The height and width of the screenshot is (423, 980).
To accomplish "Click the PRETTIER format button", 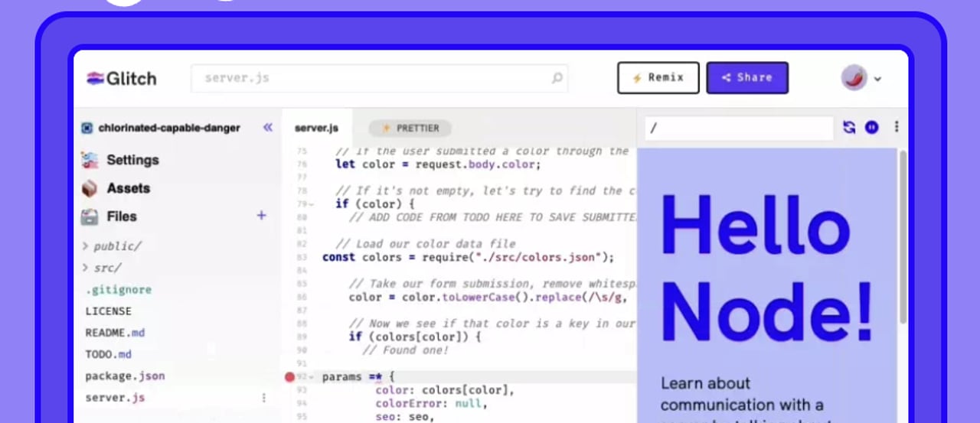I will [410, 128].
